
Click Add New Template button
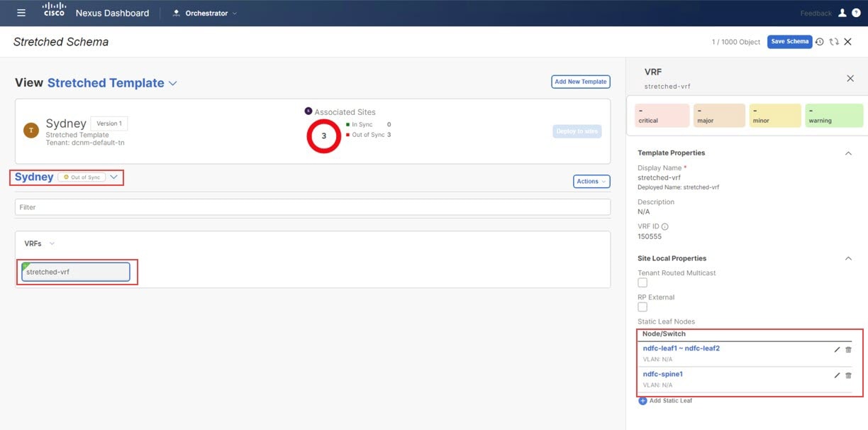click(580, 82)
